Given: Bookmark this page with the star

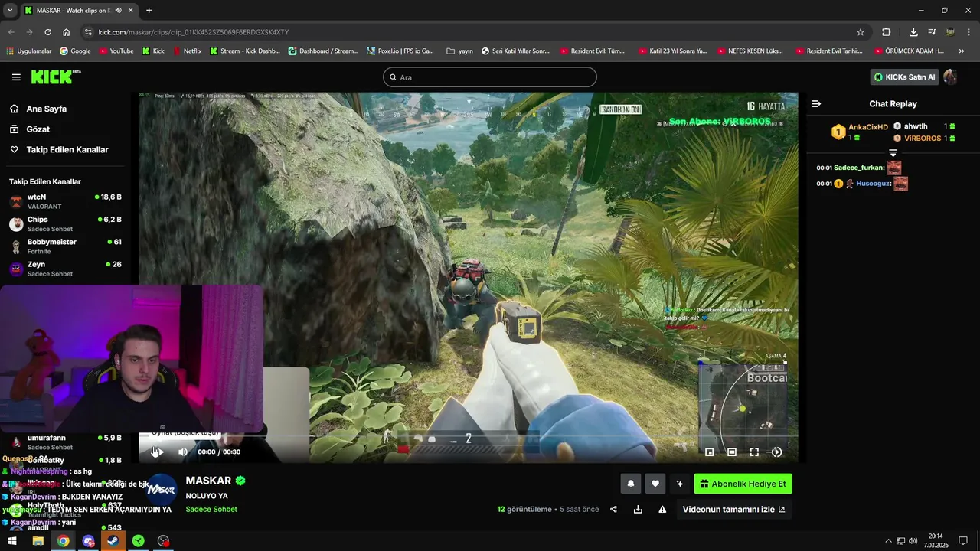Looking at the screenshot, I should click(861, 32).
